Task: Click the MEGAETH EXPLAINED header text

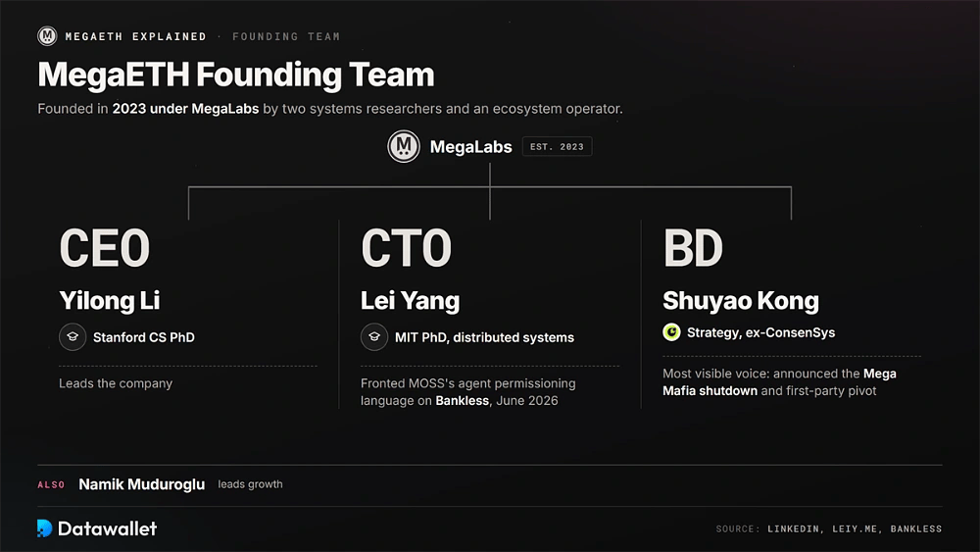Action: coord(135,36)
